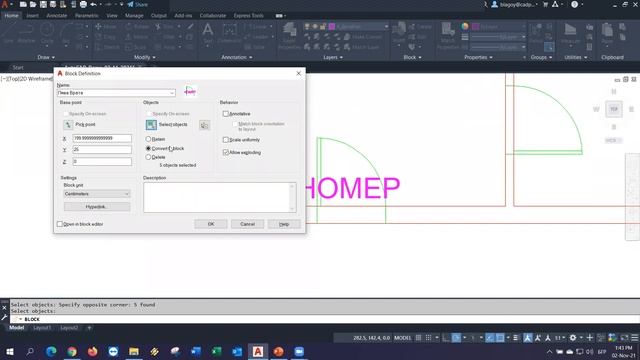Enable the Annotative checkbox
Screen dimensions: 640x360
click(226, 114)
